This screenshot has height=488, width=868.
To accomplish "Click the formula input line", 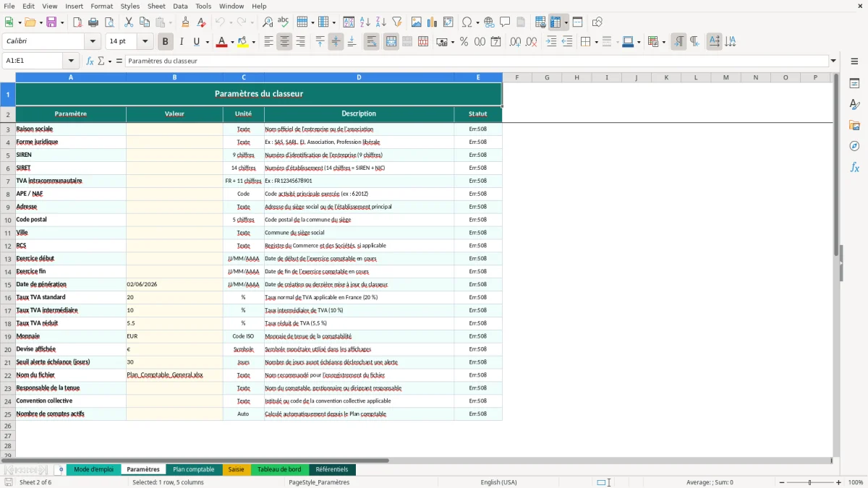I will click(476, 61).
